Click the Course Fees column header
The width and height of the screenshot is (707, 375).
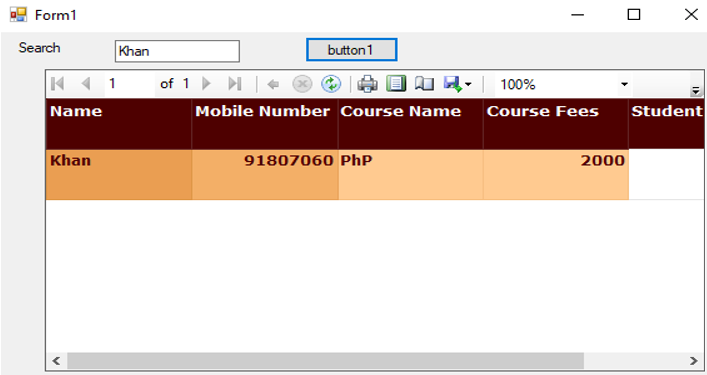click(x=556, y=124)
